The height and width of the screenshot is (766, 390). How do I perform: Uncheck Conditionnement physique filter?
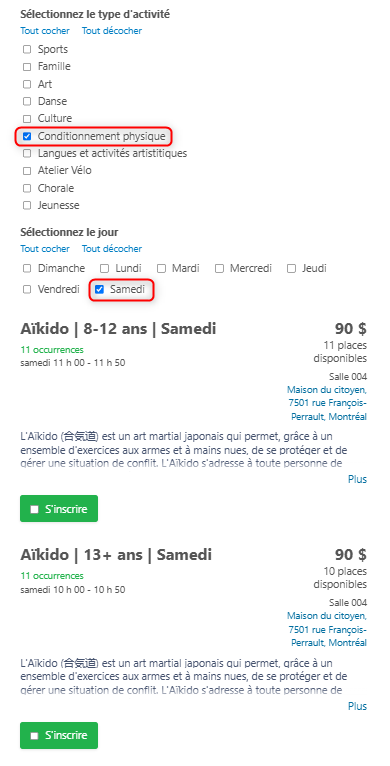click(27, 136)
